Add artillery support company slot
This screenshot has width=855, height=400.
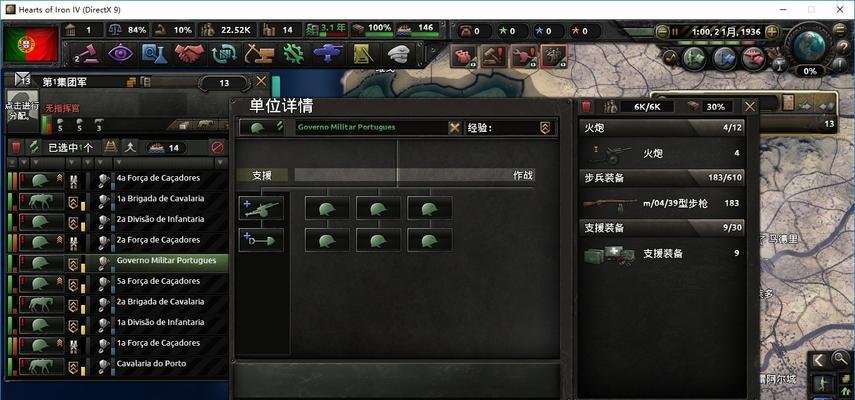(x=261, y=208)
